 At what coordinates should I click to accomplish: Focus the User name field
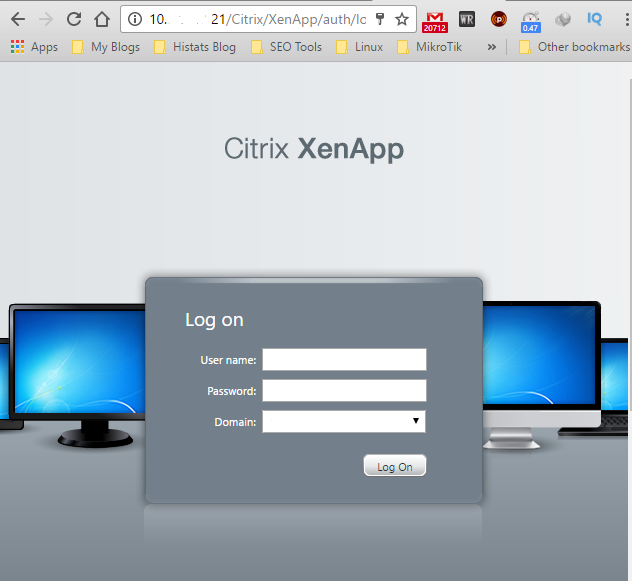pyautogui.click(x=344, y=359)
